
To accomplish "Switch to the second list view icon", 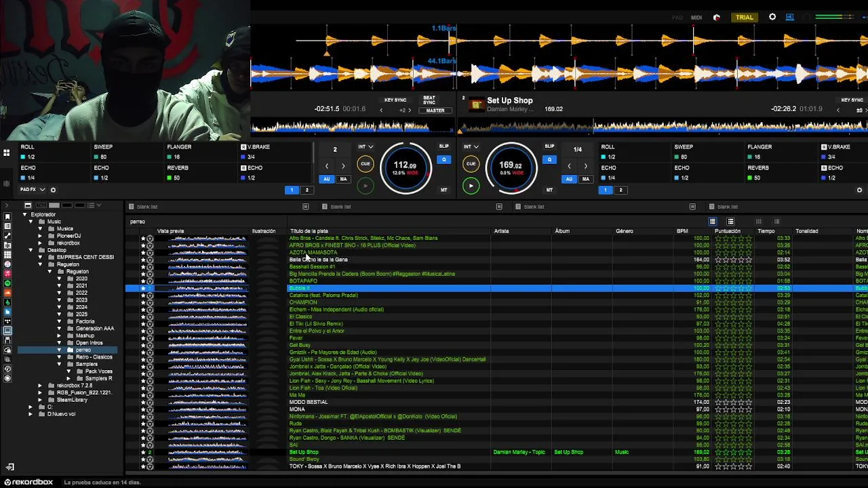I will tap(731, 222).
